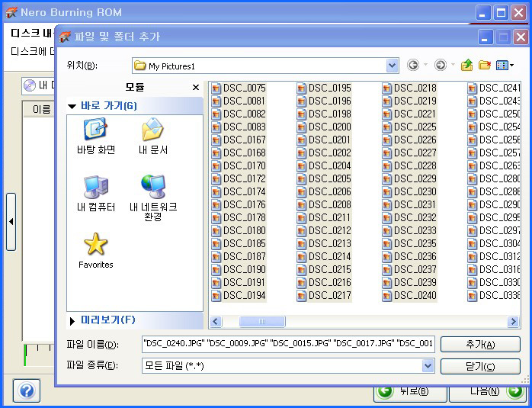
Task: Select file DSC_0232
Action: (x=409, y=217)
